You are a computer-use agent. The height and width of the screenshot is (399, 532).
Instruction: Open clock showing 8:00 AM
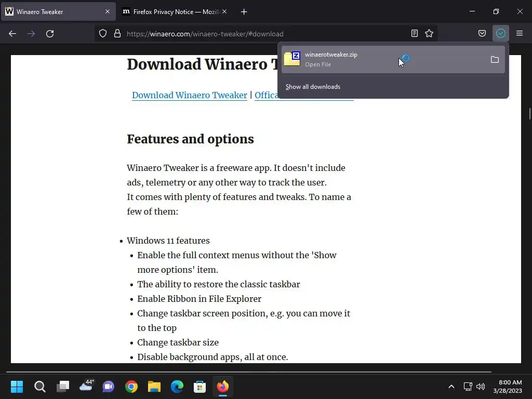pos(508,387)
